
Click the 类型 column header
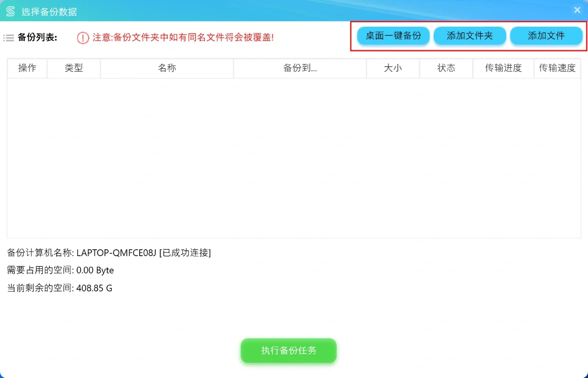[x=73, y=68]
